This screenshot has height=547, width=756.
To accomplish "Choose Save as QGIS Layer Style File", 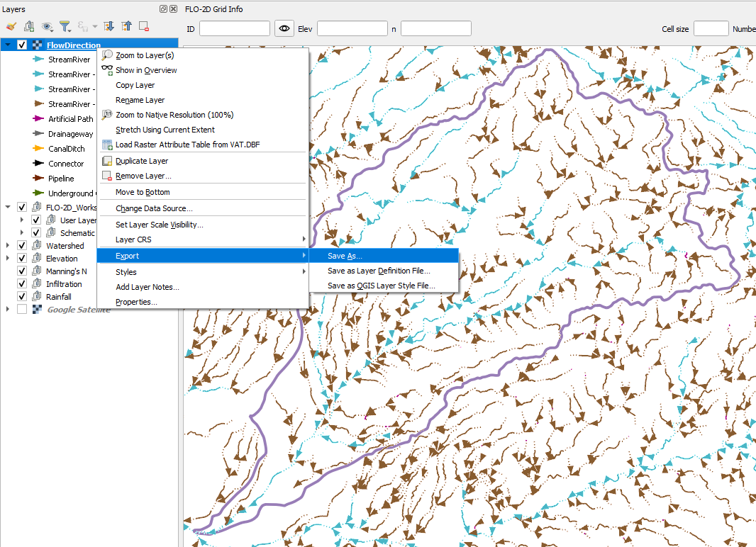I will click(x=381, y=286).
